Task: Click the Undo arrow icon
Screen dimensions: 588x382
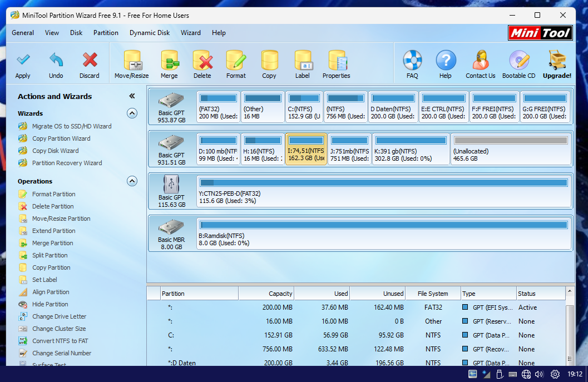Action: pos(56,60)
